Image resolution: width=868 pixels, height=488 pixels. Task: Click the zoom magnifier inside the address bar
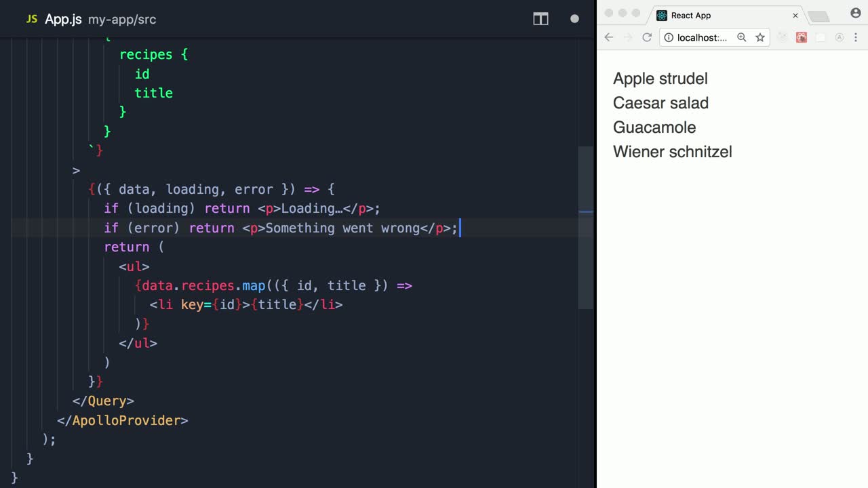[x=741, y=37]
